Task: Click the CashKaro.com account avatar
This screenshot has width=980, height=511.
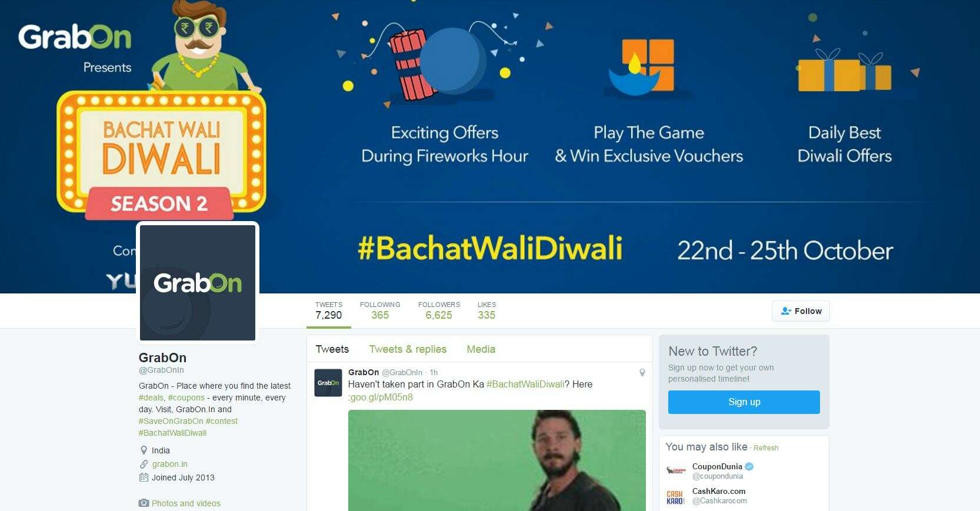Action: (x=676, y=497)
